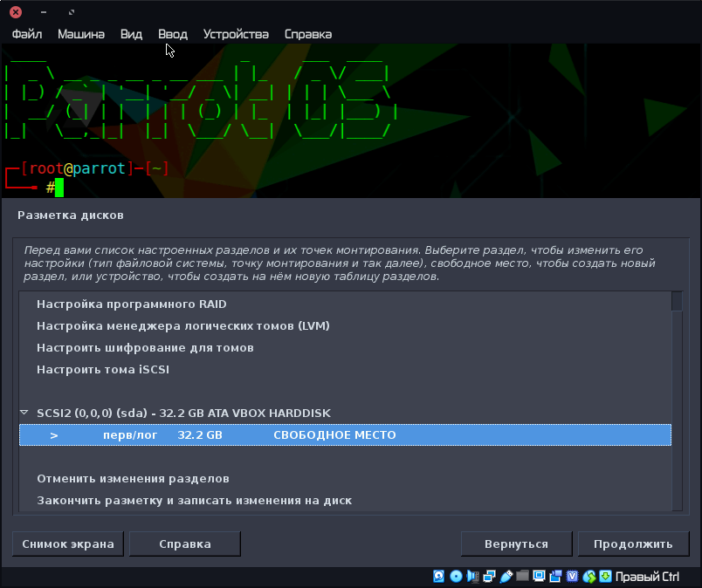Open the audio settings status icon
Screen dimensions: 702x588
coord(472,576)
